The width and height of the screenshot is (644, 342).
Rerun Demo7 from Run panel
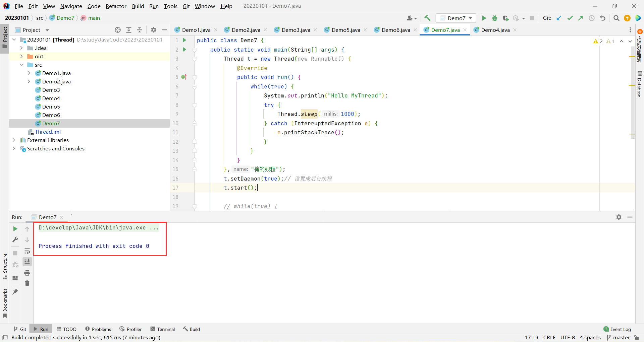(x=15, y=229)
